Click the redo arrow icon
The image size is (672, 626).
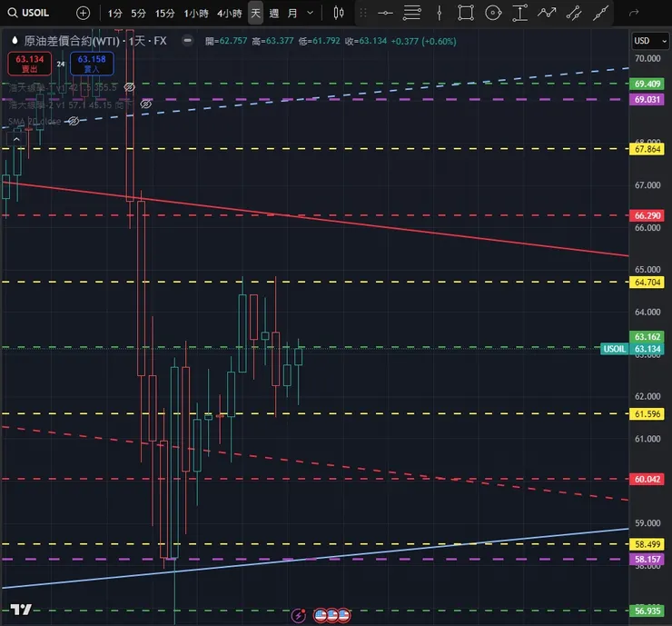pyautogui.click(x=634, y=14)
